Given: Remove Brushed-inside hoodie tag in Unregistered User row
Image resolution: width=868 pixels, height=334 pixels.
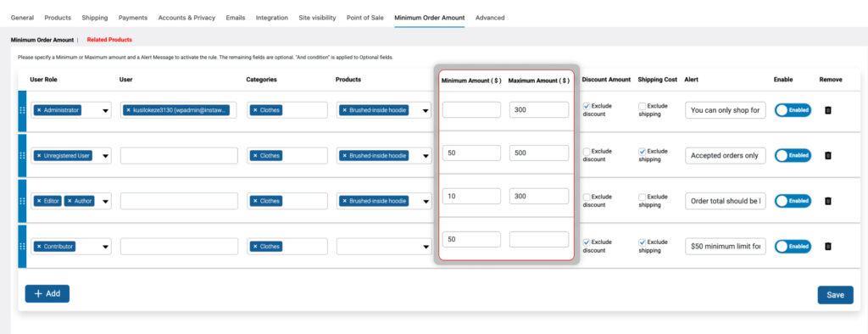Looking at the screenshot, I should (345, 156).
